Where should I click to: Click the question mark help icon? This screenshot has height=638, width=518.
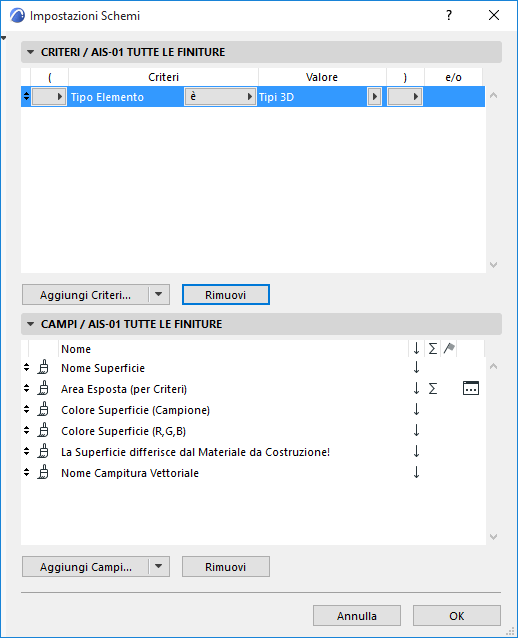[x=449, y=15]
